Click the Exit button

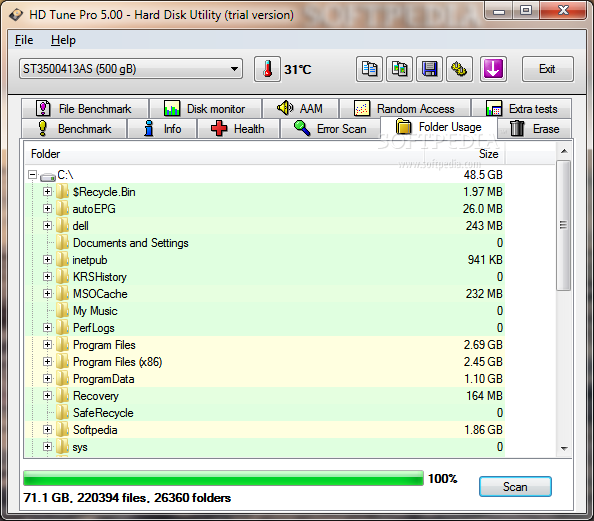(x=547, y=69)
